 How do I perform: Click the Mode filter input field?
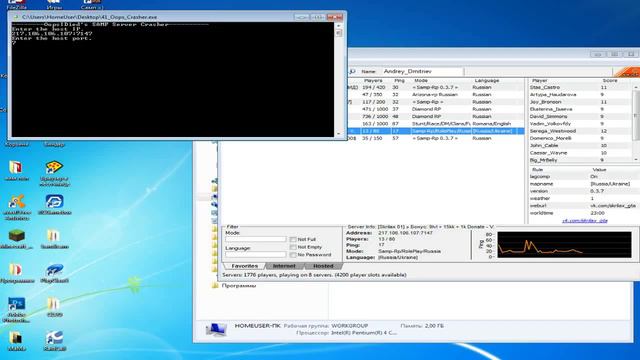pos(256,240)
